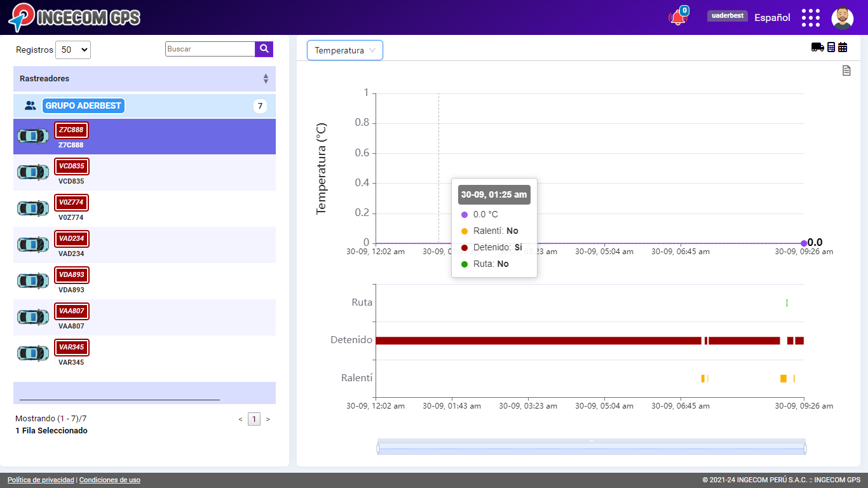Collapse the GRUPO ADERBEST group row
Viewport: 868px width, 488px height.
pos(83,106)
